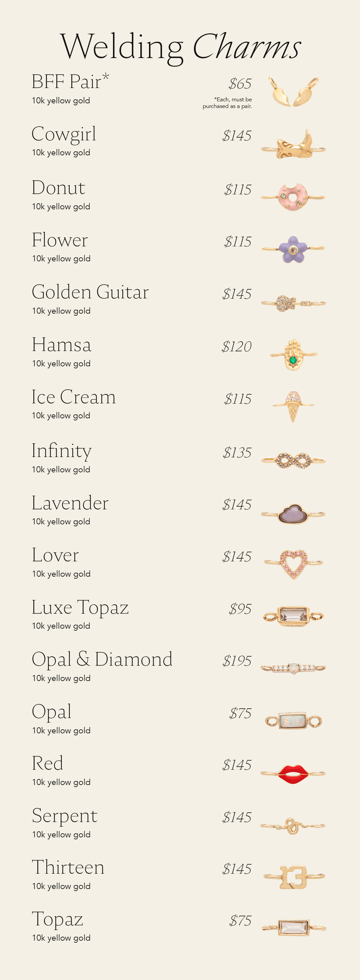This screenshot has width=360, height=980.
Task: Click the Ice Cream cone charm image
Action: click(x=293, y=406)
